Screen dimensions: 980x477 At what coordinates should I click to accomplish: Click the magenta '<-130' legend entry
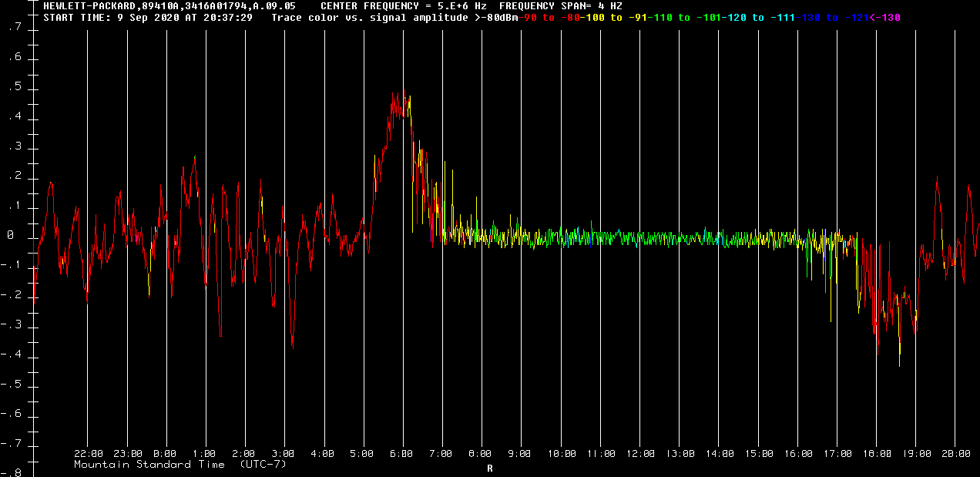(x=884, y=17)
